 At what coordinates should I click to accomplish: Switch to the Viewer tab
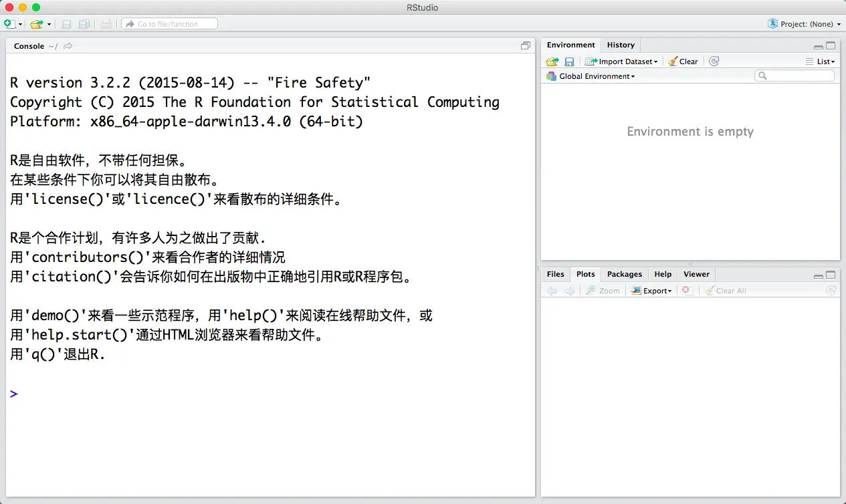pos(696,274)
